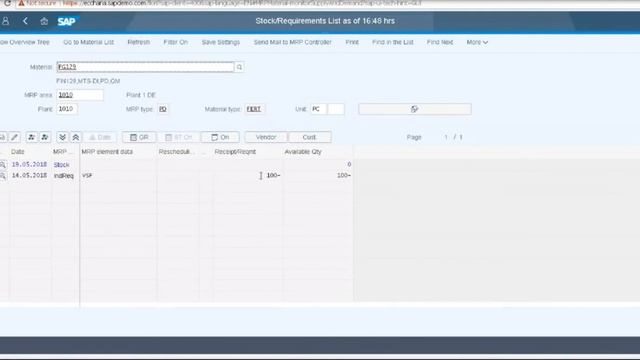640x360 pixels.
Task: Click the greyed ST On button
Action: point(179,137)
